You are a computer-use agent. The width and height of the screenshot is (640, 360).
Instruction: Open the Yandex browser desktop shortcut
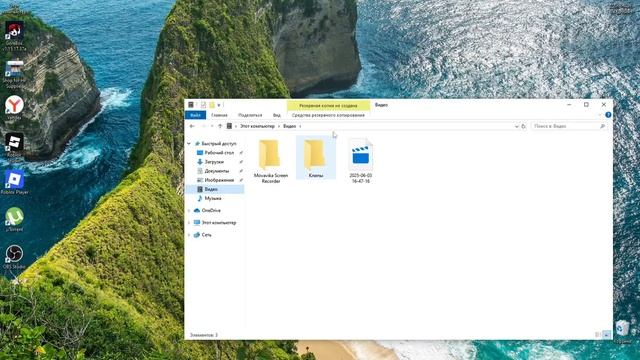(14, 108)
